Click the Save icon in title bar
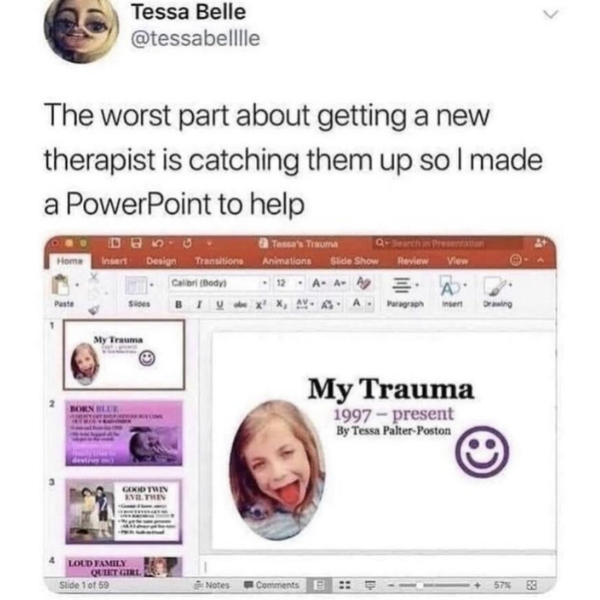 point(135,243)
